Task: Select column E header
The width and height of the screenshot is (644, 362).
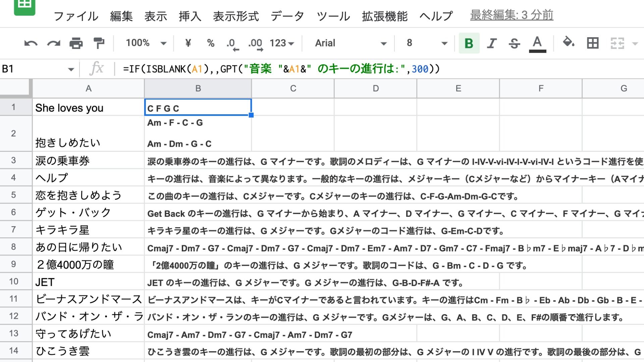Action: coord(458,88)
